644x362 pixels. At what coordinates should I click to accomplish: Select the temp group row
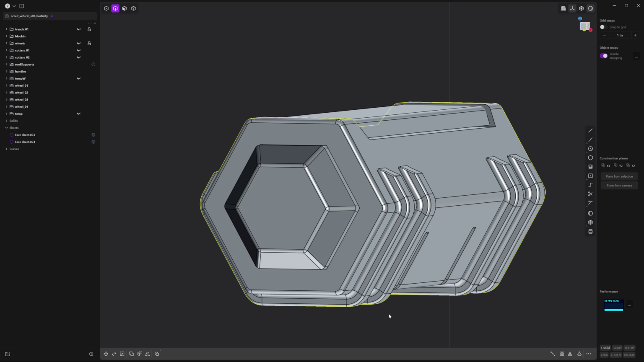pyautogui.click(x=19, y=114)
